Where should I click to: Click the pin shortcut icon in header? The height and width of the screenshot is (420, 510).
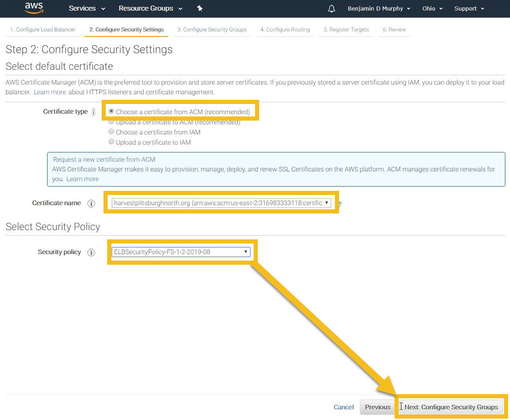tap(200, 8)
